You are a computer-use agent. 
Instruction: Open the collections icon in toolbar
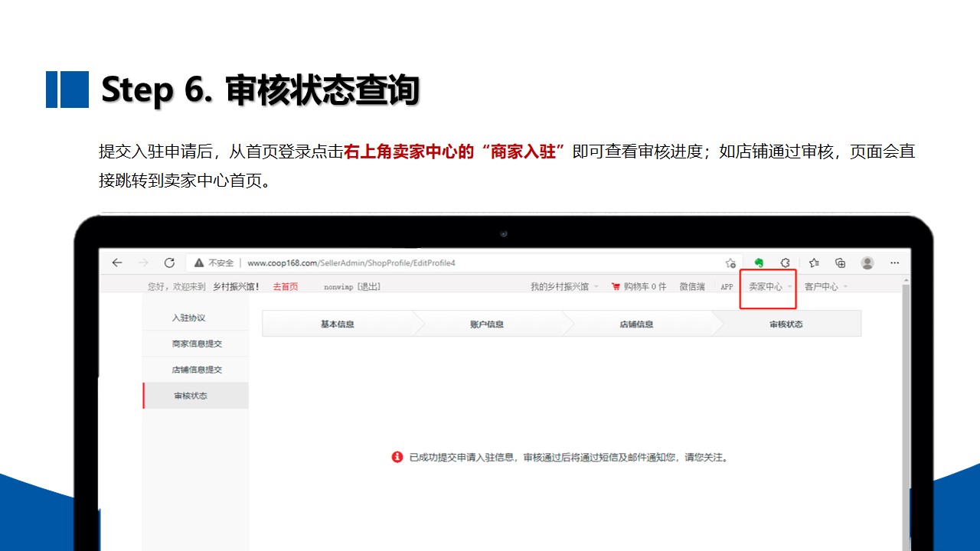840,262
